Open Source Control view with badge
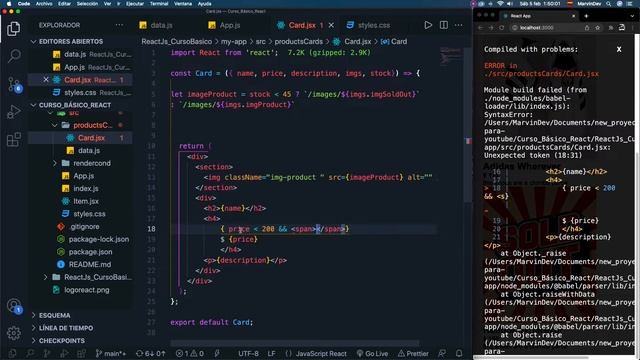Screen dimensions: 640x360 point(14,84)
